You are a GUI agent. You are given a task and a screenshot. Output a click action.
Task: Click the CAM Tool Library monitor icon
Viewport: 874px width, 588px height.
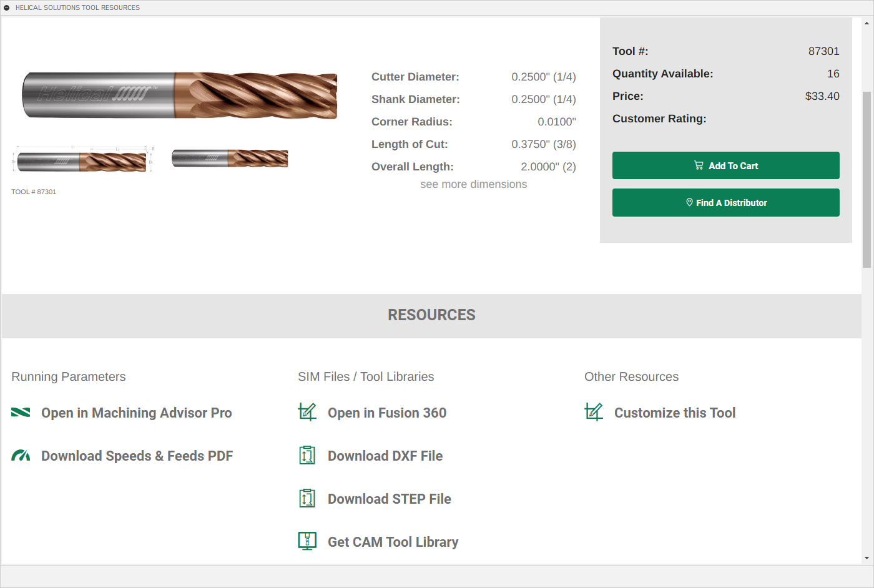pyautogui.click(x=307, y=541)
